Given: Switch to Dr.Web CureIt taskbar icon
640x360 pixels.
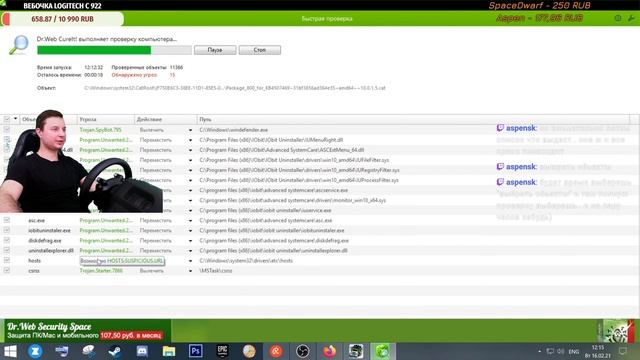Looking at the screenshot, I should [x=382, y=351].
